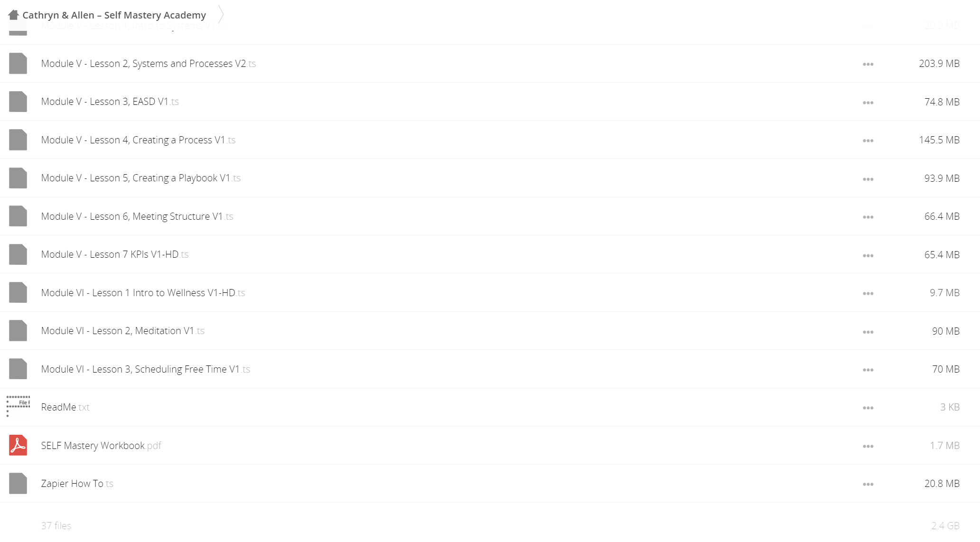Click file icon for Lesson 3, EASD V1

pos(18,102)
